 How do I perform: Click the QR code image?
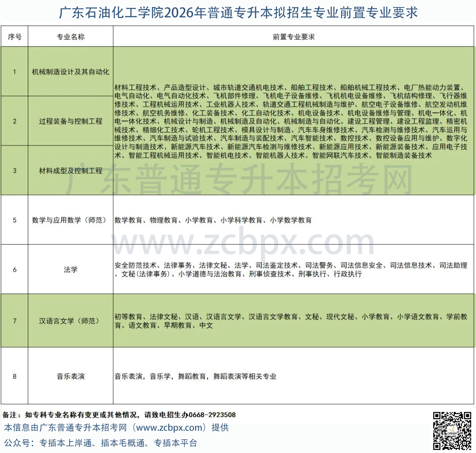452,431
